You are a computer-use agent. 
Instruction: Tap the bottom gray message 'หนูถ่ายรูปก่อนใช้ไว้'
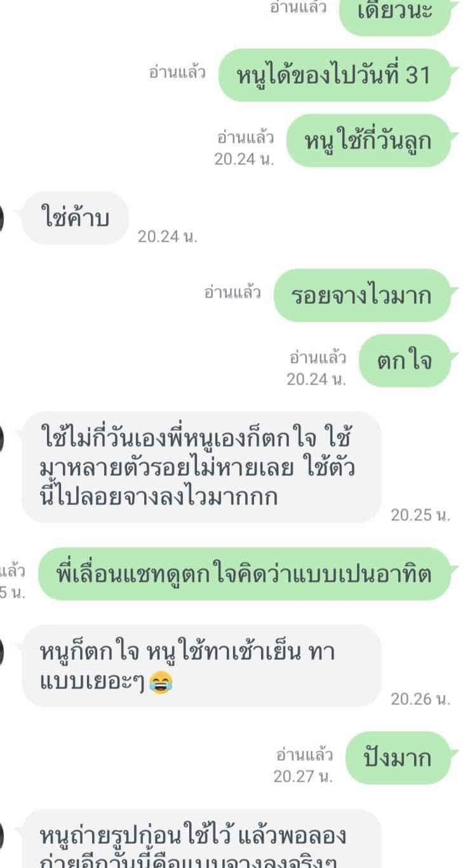pyautogui.click(x=201, y=838)
